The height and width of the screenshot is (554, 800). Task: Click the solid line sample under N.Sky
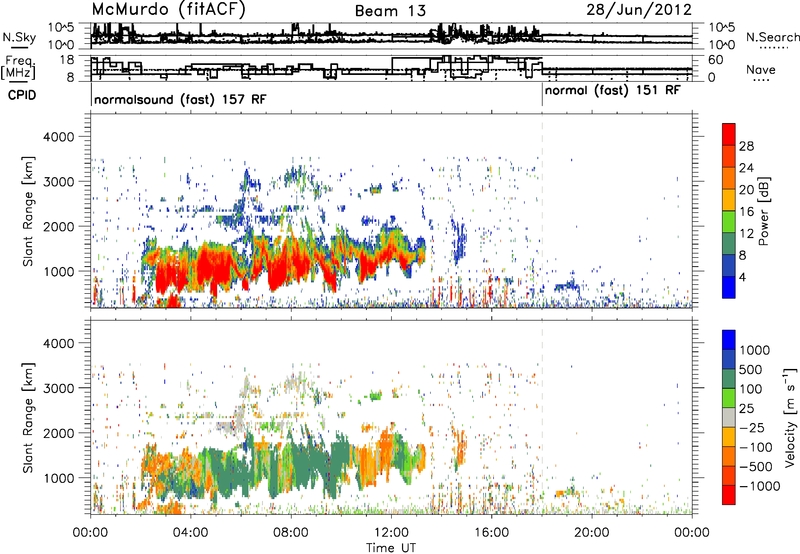pos(19,48)
